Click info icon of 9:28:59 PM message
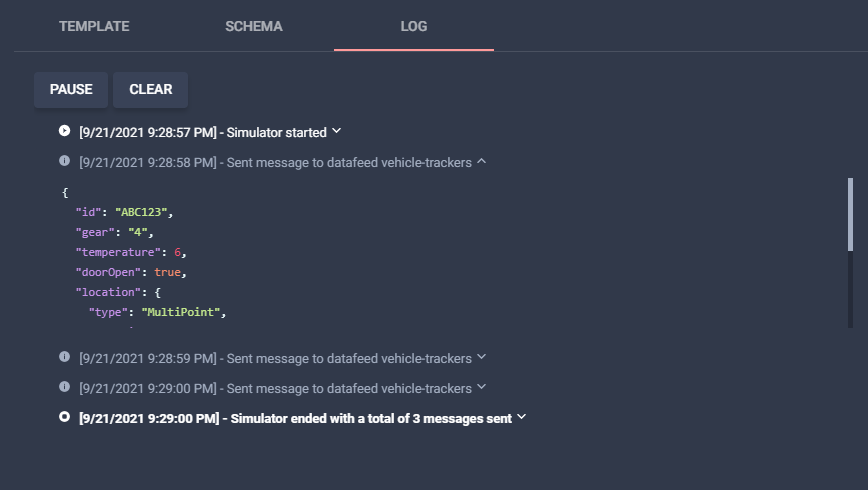Screen dimensions: 868x490 coord(64,357)
